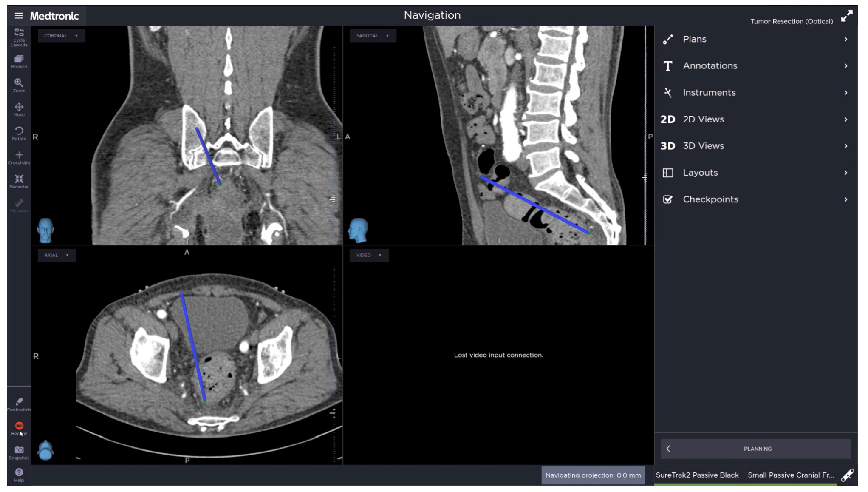Select the Move tool
868x492 pixels.
(19, 109)
